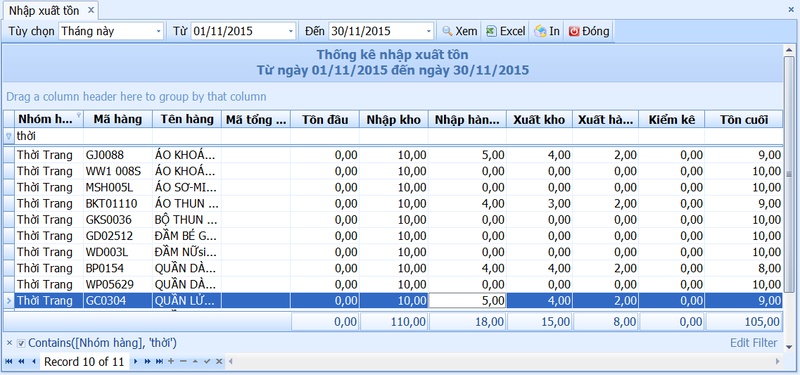
Task: Click BỘ THUN ... product name cell
Action: 187,219
